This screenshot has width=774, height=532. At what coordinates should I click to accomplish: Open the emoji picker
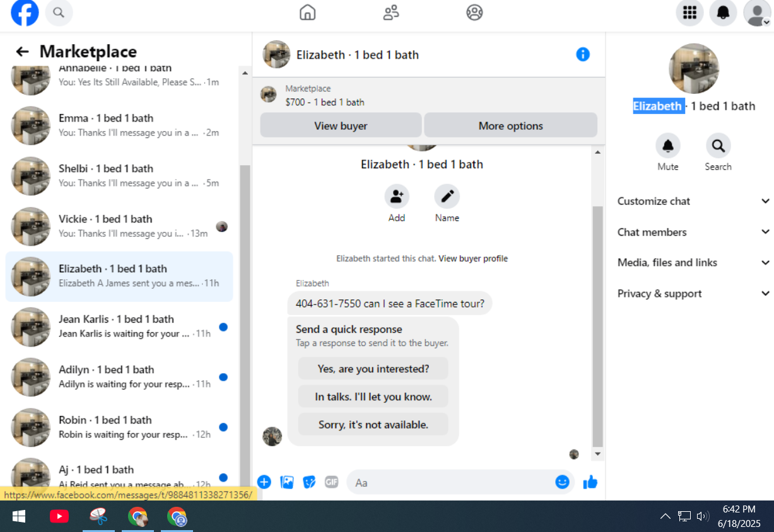(x=562, y=482)
